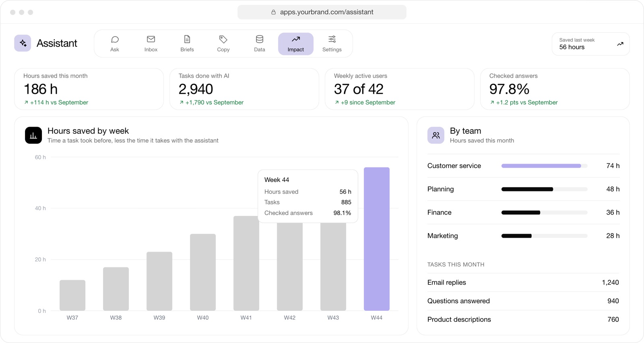This screenshot has width=644, height=343.
Task: Click the Customer service team label
Action: 454,166
